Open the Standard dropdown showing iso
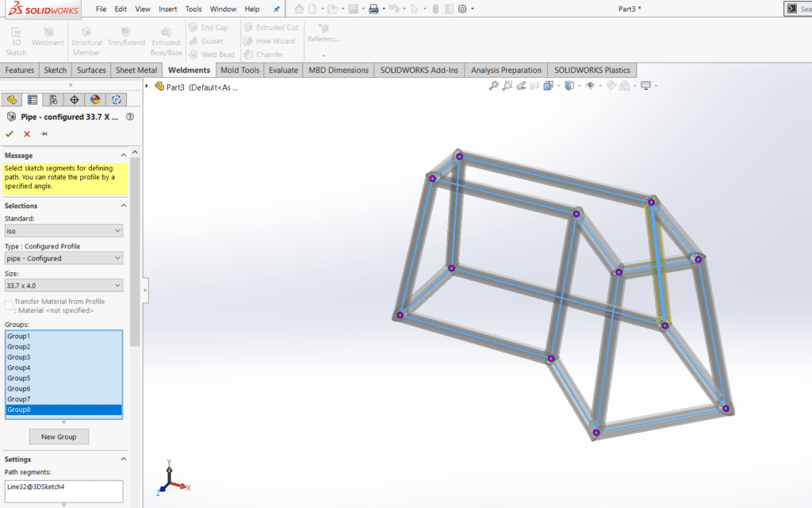Viewport: 812px width, 508px height. click(x=63, y=231)
